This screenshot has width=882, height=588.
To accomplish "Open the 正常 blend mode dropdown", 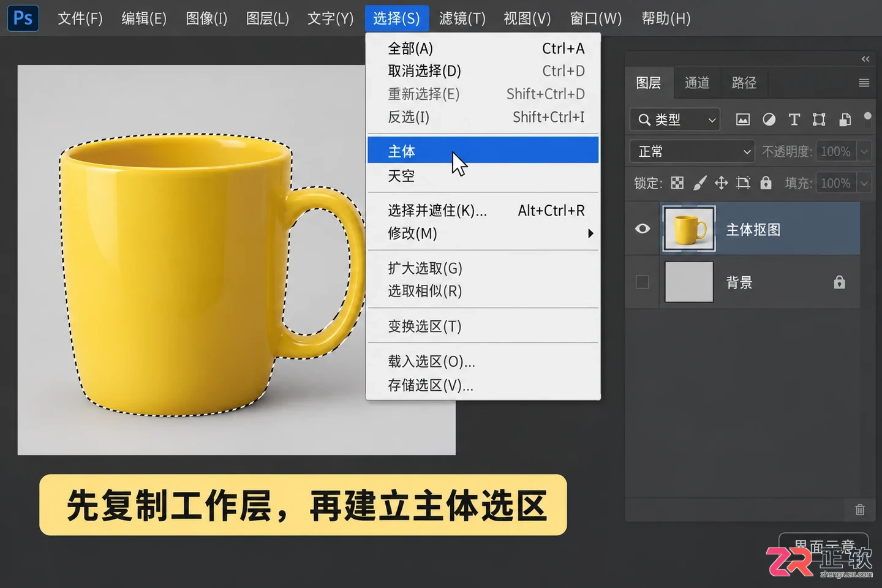I will pyautogui.click(x=692, y=151).
